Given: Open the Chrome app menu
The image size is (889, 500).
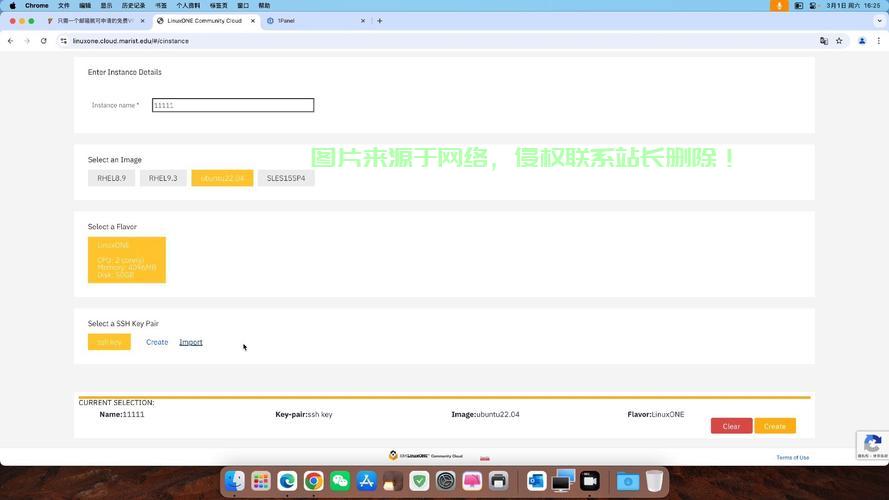Looking at the screenshot, I should coord(36,5).
